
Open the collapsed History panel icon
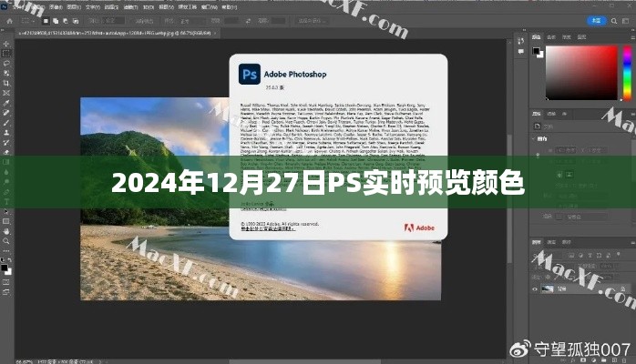521,41
